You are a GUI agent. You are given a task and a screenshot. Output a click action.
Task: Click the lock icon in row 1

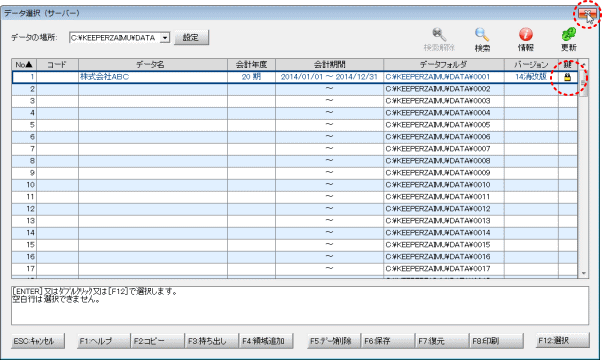[567, 77]
